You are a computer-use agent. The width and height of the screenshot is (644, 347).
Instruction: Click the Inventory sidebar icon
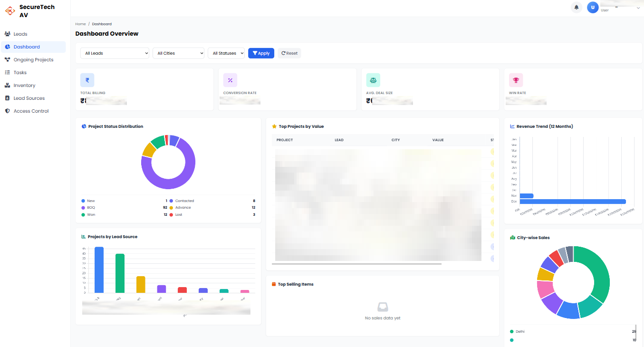click(7, 85)
